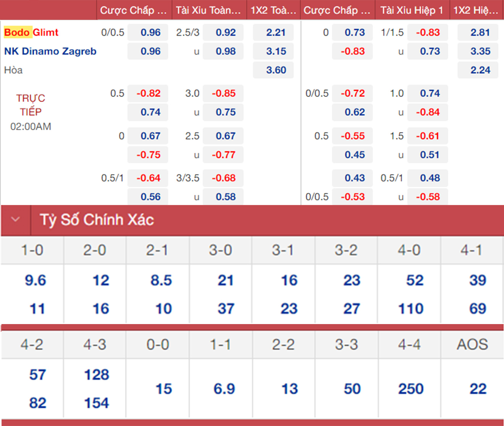This screenshot has width=504, height=426.
Task: Select the Tài Xỉu Hiệp 1 column header
Action: [412, 10]
